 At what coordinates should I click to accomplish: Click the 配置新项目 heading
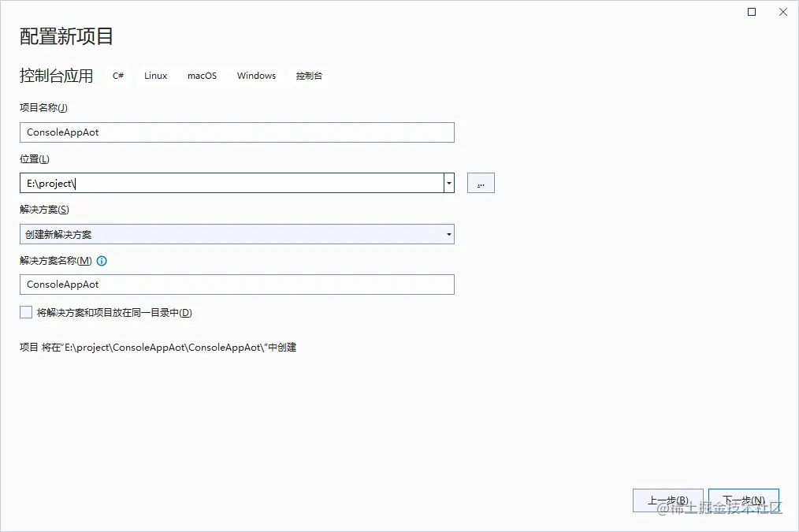(66, 36)
